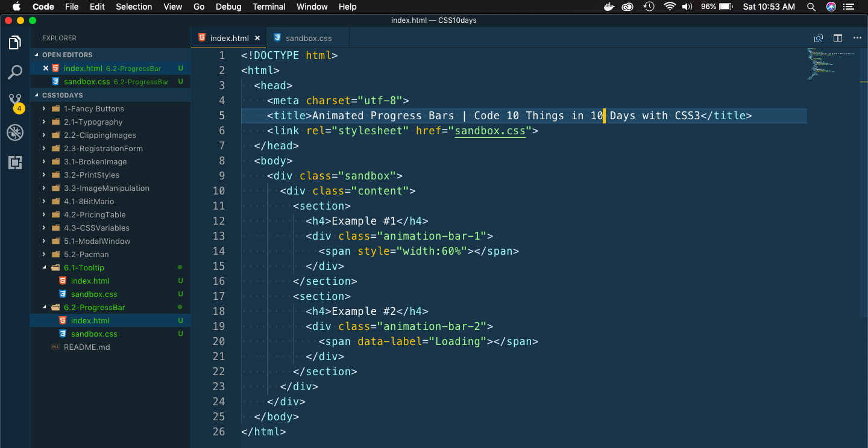Collapse the 6.1-Tooltip folder
The height and width of the screenshot is (448, 868).
[110, 267]
